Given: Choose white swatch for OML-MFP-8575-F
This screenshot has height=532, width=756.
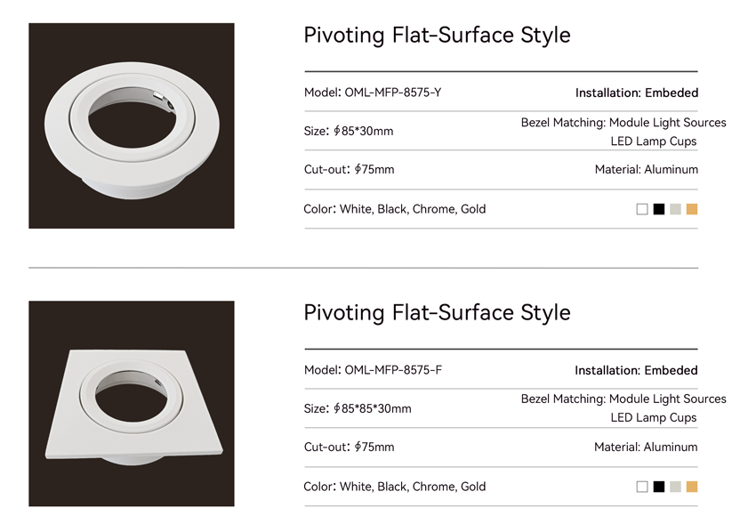Looking at the screenshot, I should pyautogui.click(x=642, y=487).
